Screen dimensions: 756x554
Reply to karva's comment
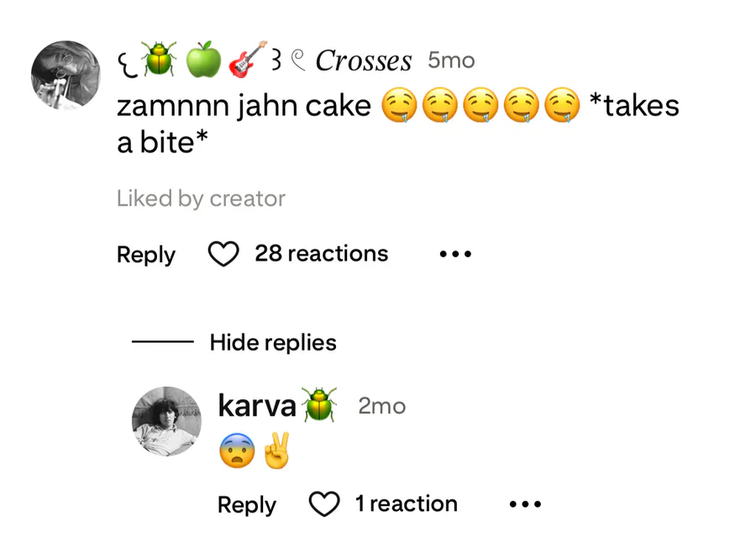click(246, 504)
